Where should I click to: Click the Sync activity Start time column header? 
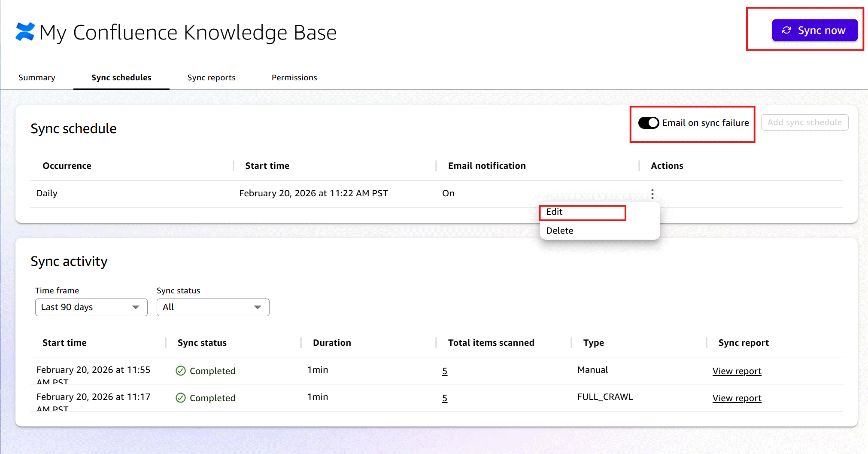[64, 343]
